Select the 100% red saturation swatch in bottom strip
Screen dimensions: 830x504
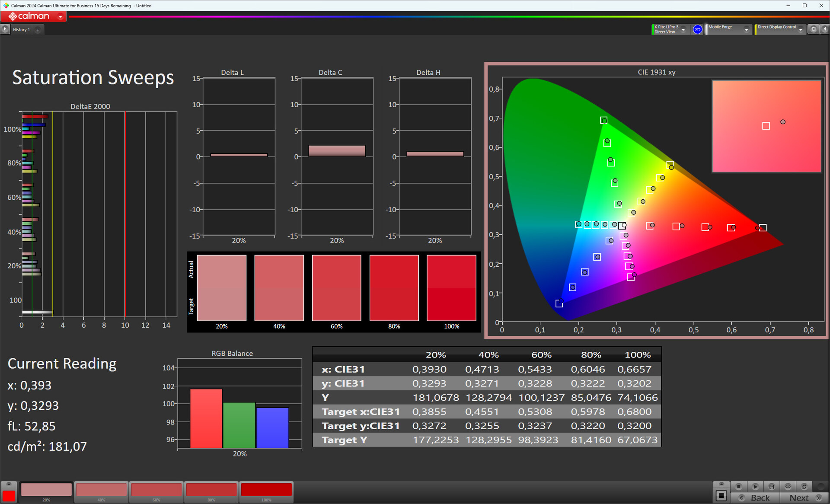pyautogui.click(x=266, y=491)
